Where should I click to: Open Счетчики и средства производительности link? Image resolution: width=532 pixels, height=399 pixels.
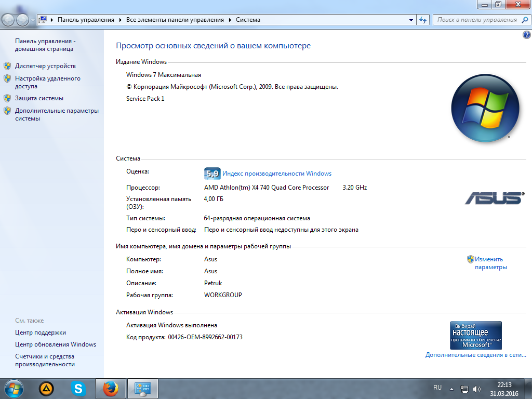click(45, 360)
